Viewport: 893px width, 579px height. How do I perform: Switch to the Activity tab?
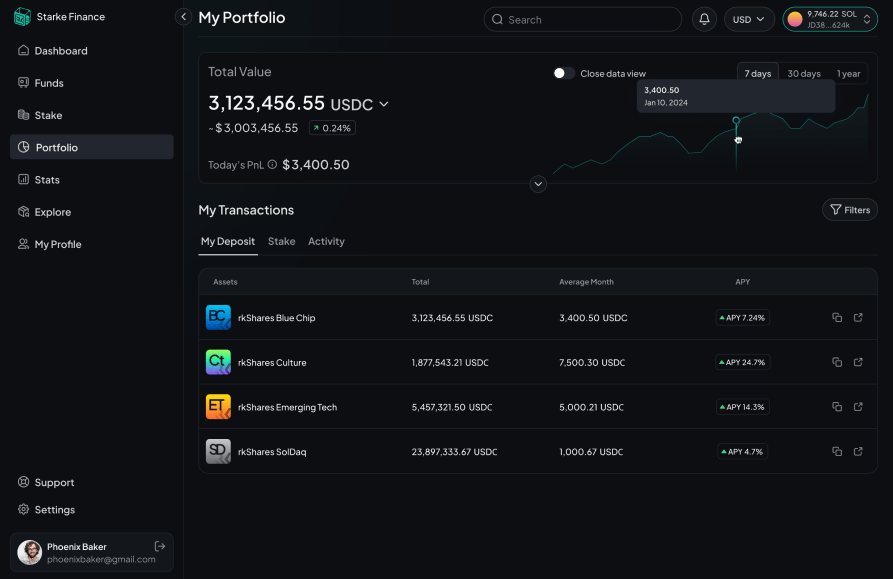tap(326, 241)
